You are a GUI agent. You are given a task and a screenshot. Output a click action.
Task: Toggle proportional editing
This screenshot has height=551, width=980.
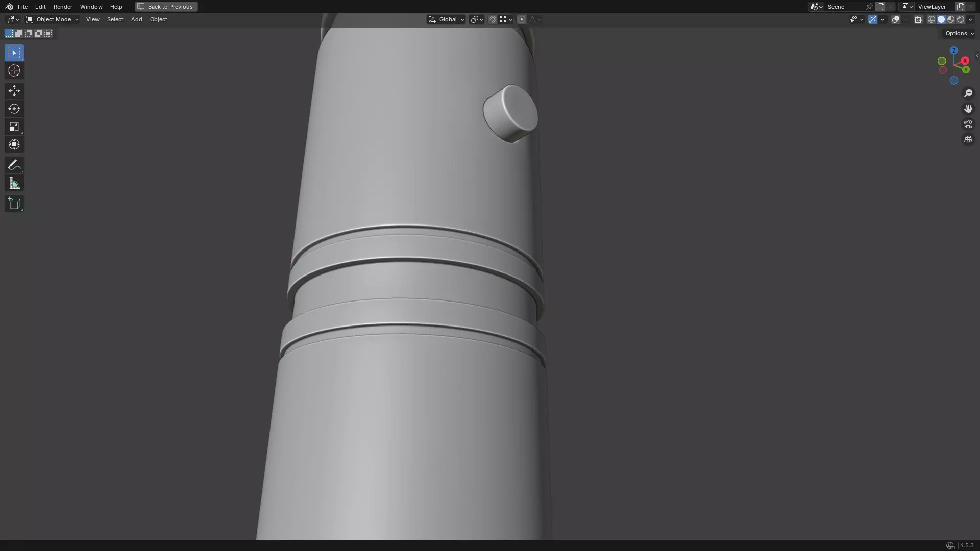click(521, 19)
